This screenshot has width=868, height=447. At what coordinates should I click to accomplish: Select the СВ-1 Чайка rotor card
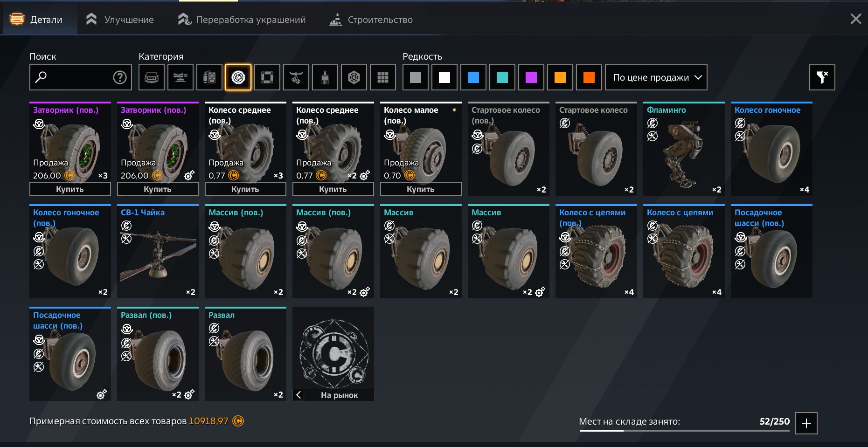click(x=158, y=251)
